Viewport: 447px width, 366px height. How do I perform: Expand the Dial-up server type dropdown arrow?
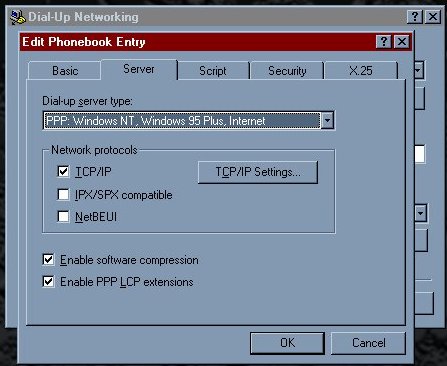[x=327, y=120]
